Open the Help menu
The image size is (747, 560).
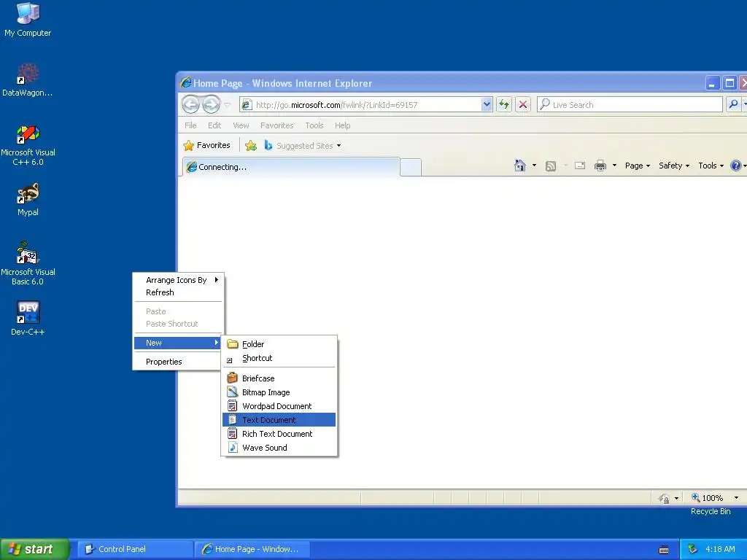343,125
